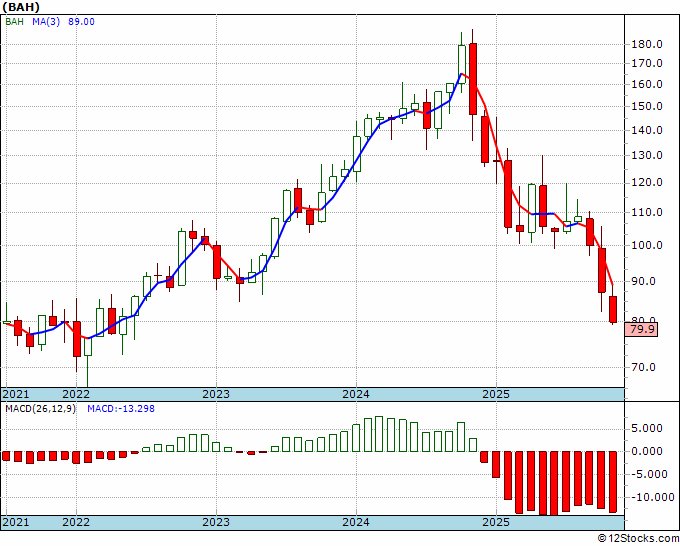The width and height of the screenshot is (680, 546).
Task: Click 2022 on the price chart timeline
Action: (x=76, y=394)
